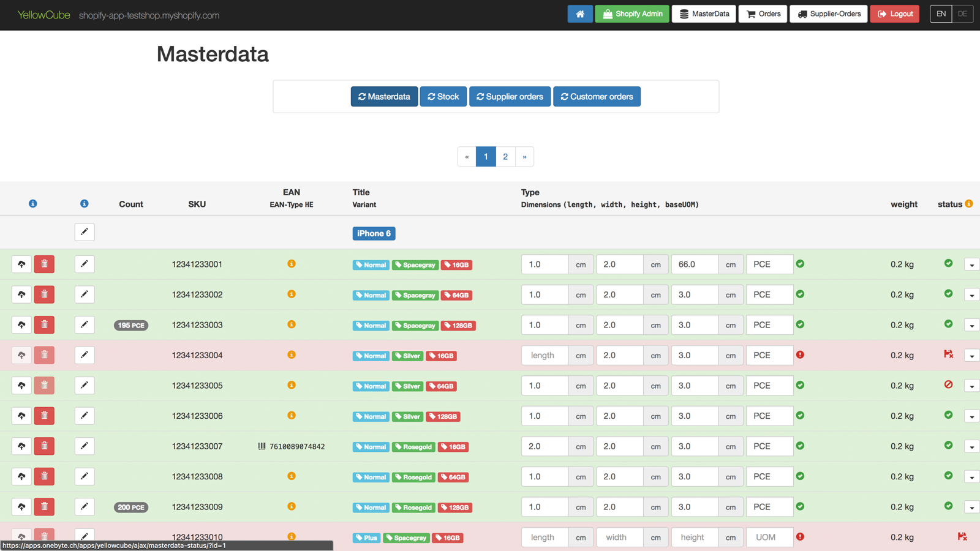Click the Customer orders button
Viewport: 980px width, 551px height.
point(597,96)
